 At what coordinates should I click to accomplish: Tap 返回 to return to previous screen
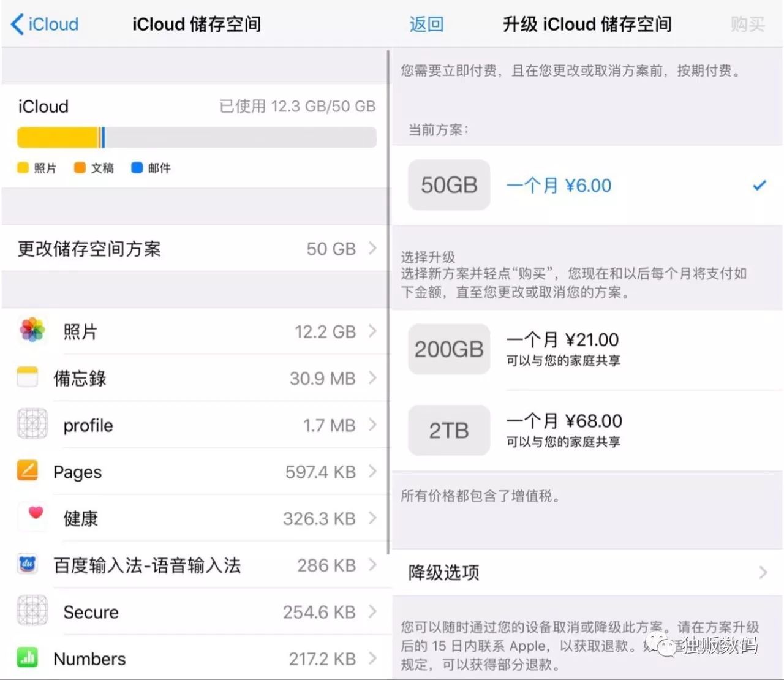coord(426,25)
